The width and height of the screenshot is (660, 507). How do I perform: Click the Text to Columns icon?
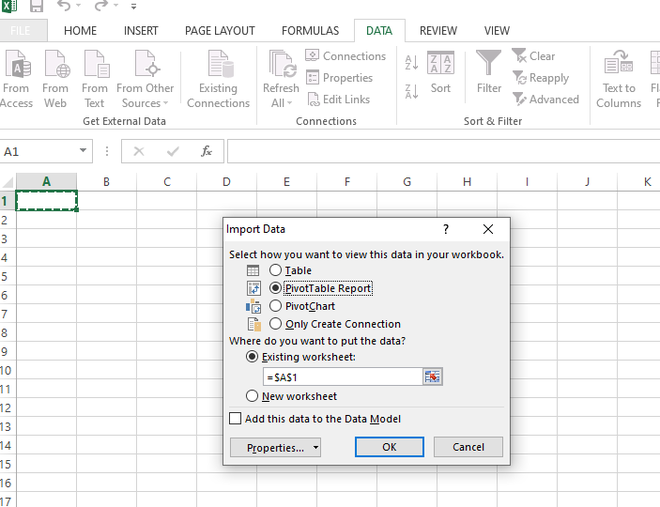click(x=619, y=67)
